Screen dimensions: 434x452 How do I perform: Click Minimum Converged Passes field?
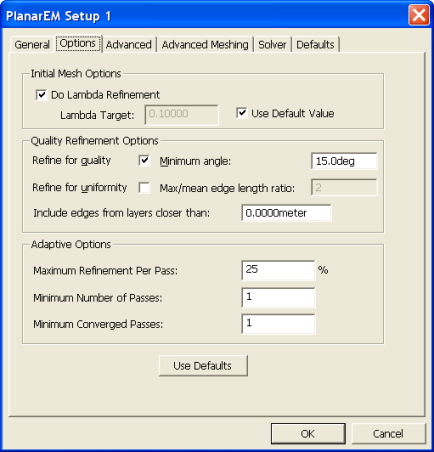click(278, 324)
